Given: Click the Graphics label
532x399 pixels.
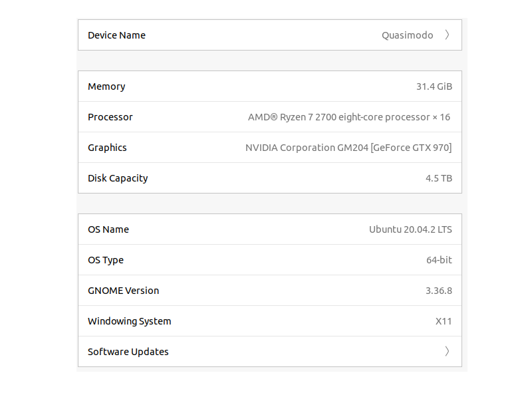Looking at the screenshot, I should 107,148.
